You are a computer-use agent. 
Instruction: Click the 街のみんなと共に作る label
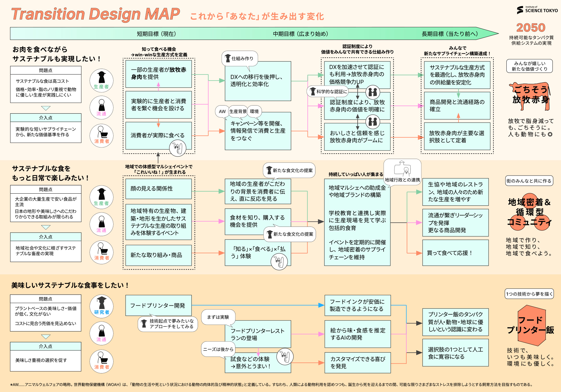(x=529, y=181)
